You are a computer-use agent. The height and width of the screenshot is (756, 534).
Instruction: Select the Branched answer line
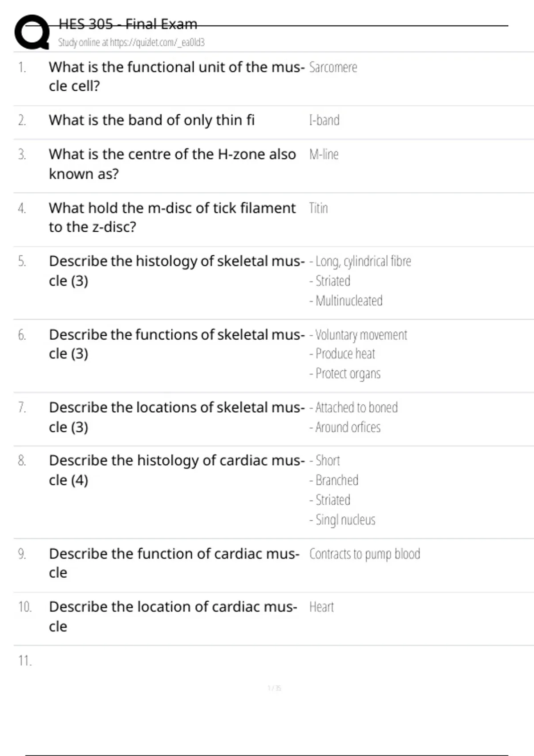[x=334, y=480]
